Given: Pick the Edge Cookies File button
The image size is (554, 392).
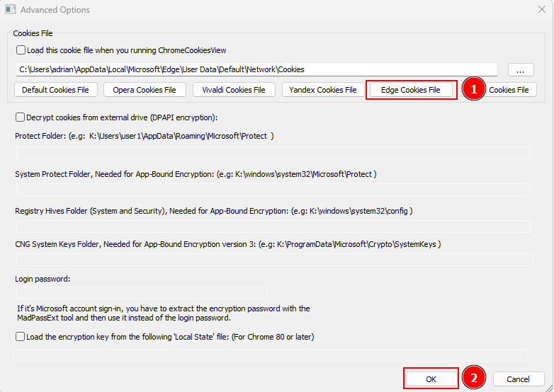Looking at the screenshot, I should [411, 90].
